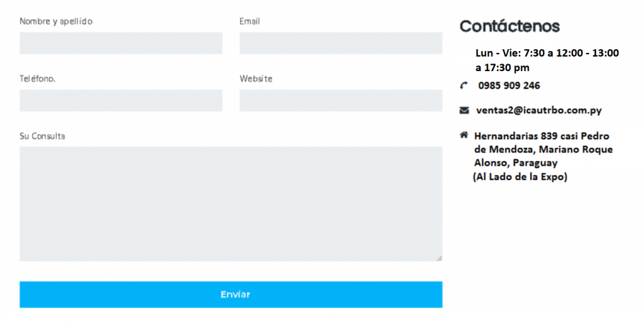Open the ventas2@icautrbo.com.py email link
The width and height of the screenshot is (644, 326).
click(539, 110)
